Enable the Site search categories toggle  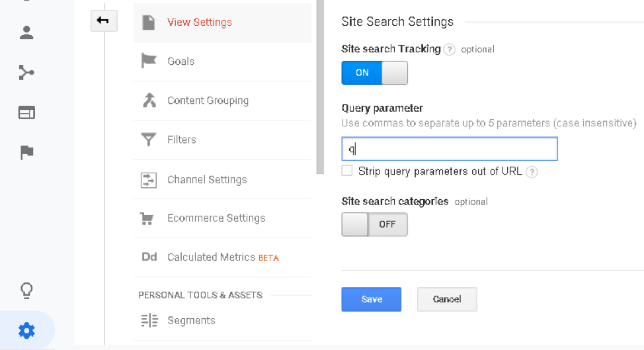(x=375, y=224)
